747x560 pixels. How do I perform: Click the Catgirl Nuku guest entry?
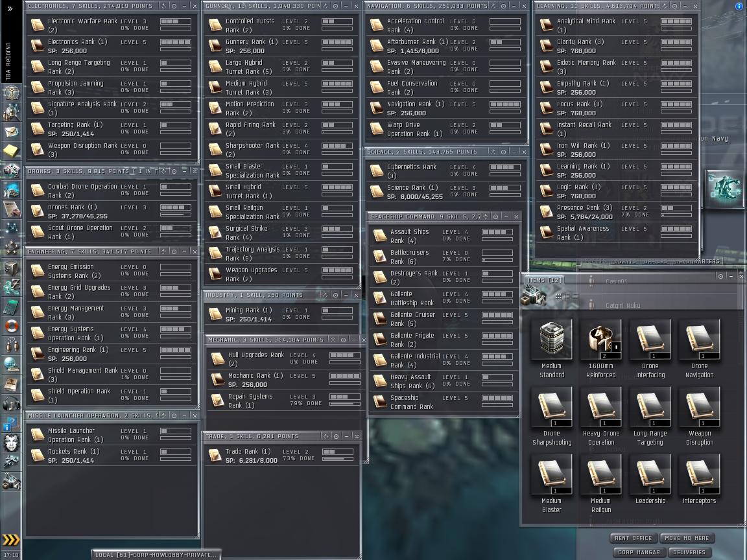622,306
